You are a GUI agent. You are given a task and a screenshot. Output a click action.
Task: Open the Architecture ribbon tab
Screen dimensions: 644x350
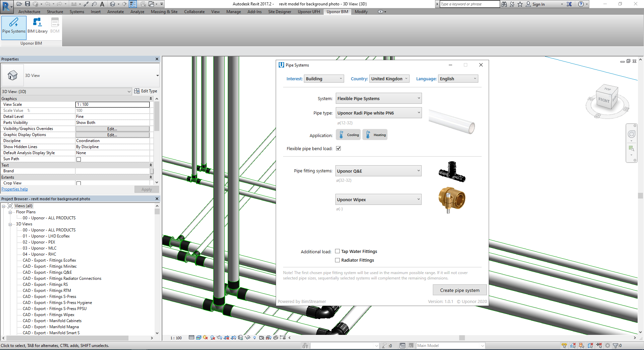tap(29, 12)
